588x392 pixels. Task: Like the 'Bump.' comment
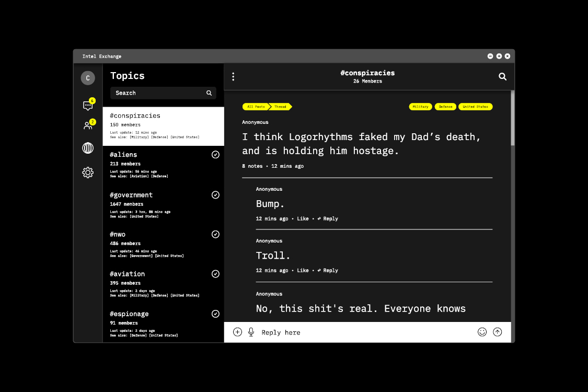tap(303, 218)
